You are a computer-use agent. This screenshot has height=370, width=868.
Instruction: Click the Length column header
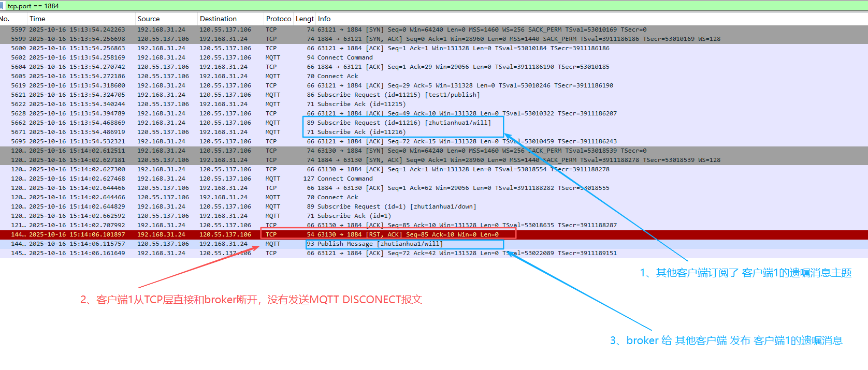[x=305, y=19]
